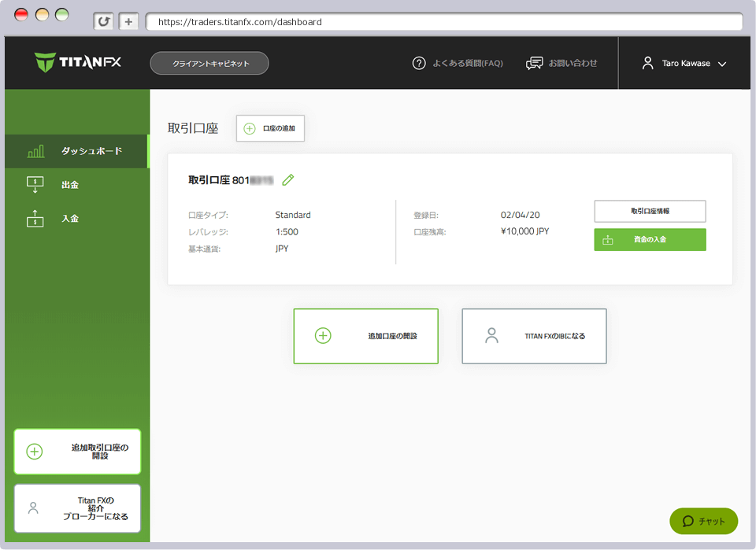Click the Titan FX logo

click(78, 62)
